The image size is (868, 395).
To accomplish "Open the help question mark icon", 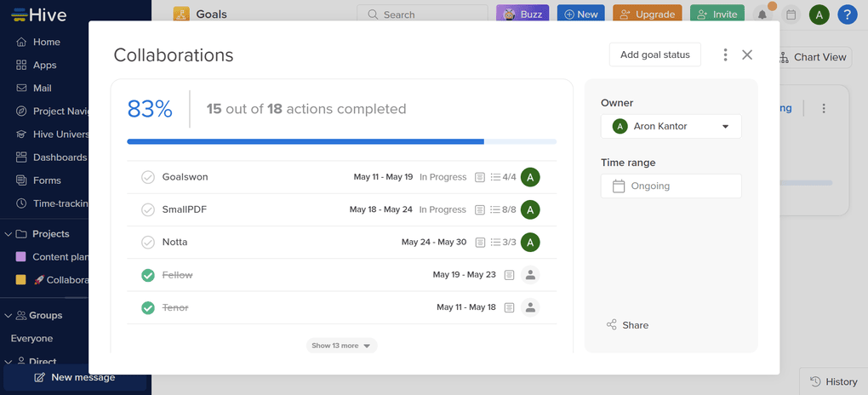I will (x=847, y=14).
